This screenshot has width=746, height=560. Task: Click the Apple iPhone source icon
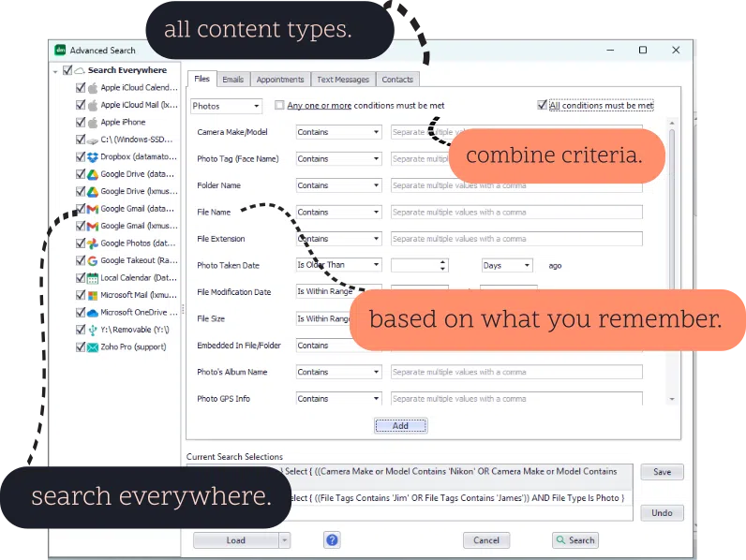click(93, 122)
